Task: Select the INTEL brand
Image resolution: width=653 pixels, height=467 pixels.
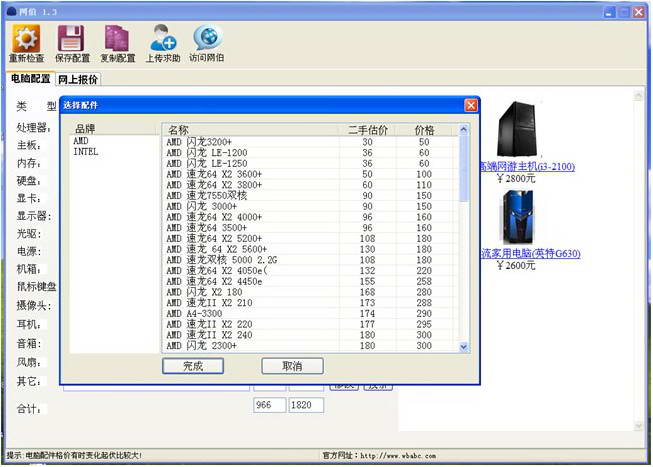Action: 86,152
